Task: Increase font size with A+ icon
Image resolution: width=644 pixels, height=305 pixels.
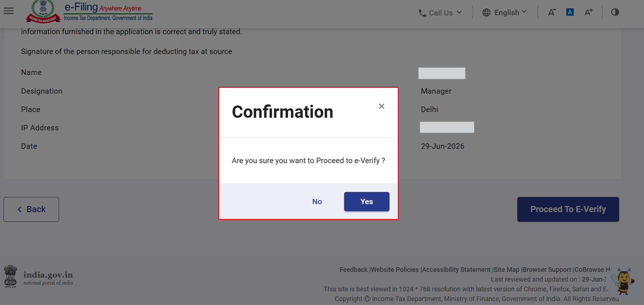Action: [588, 12]
